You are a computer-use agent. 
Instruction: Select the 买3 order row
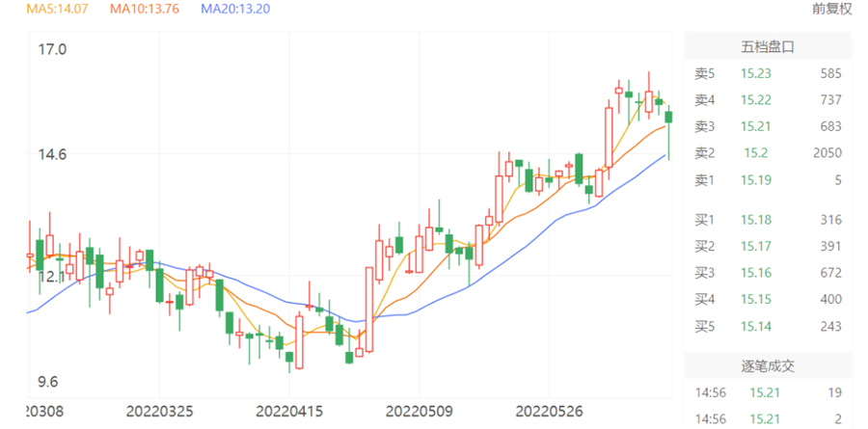coord(768,273)
